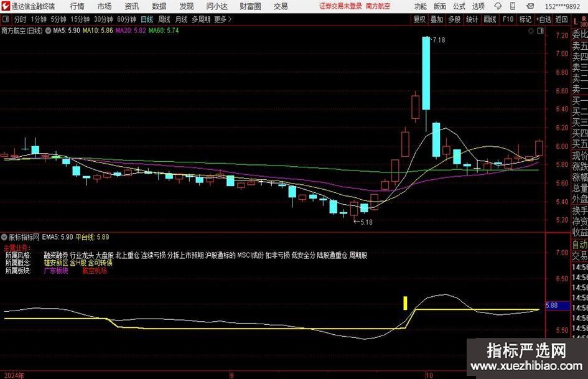Open the customer service headset icon

(x=498, y=6)
